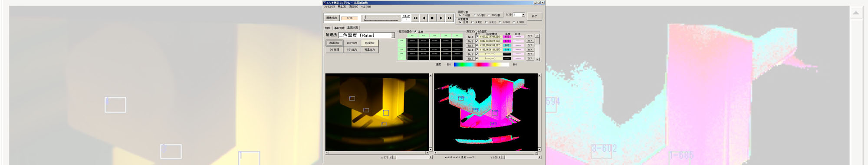Click the BMP出力 button
The height and width of the screenshot is (165, 868).
[x=352, y=43]
